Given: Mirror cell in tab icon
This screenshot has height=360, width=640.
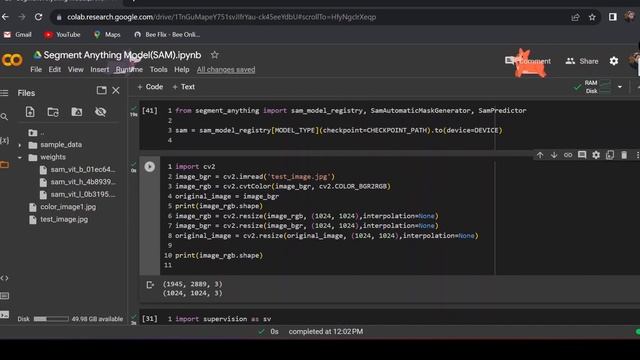Looking at the screenshot, I should (x=610, y=155).
